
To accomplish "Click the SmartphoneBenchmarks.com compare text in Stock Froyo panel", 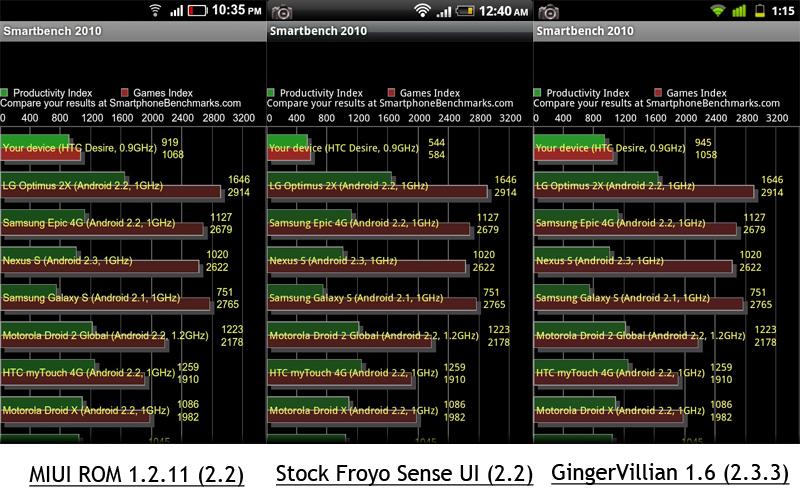I will [x=390, y=104].
